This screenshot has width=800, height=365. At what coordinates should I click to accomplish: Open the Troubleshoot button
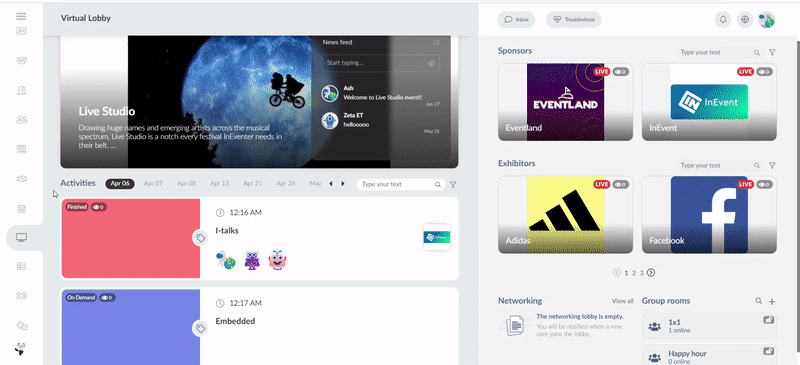pyautogui.click(x=573, y=20)
